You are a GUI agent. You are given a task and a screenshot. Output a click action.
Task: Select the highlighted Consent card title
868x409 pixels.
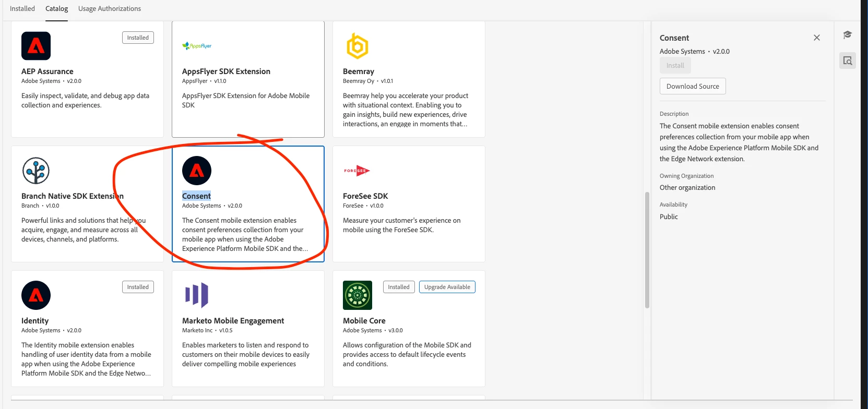(x=196, y=196)
